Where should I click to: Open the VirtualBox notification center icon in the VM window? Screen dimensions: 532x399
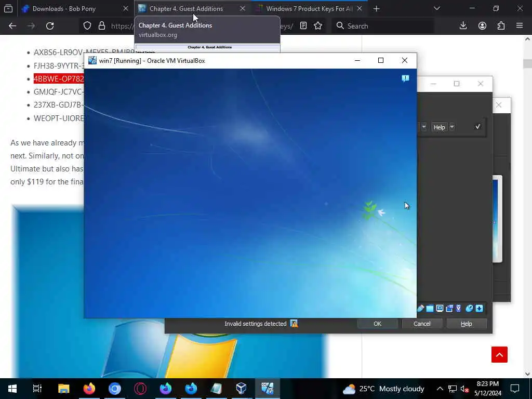(x=405, y=79)
